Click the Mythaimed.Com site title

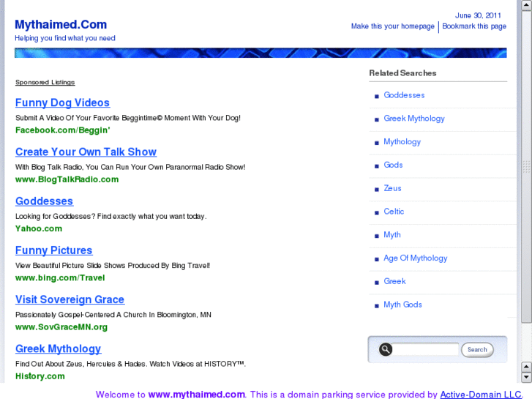pos(61,24)
